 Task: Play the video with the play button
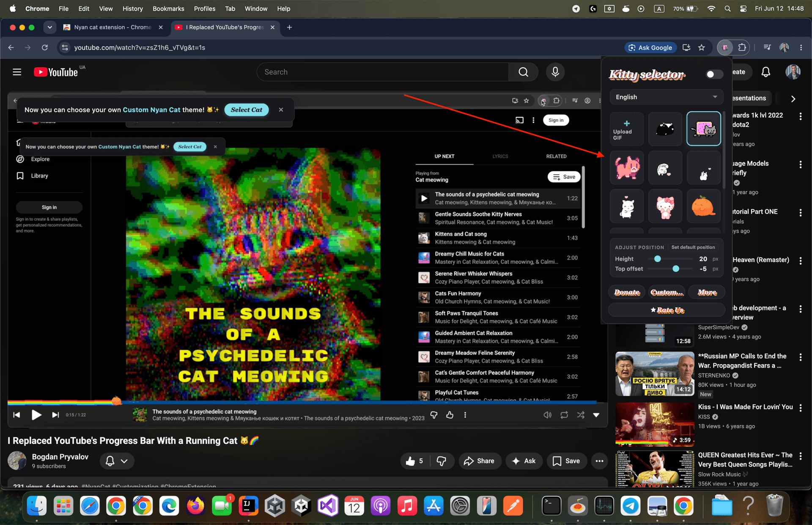[36, 415]
